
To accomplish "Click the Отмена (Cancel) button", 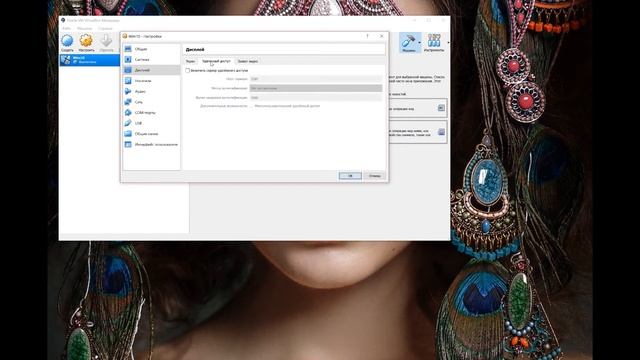I will click(x=374, y=176).
